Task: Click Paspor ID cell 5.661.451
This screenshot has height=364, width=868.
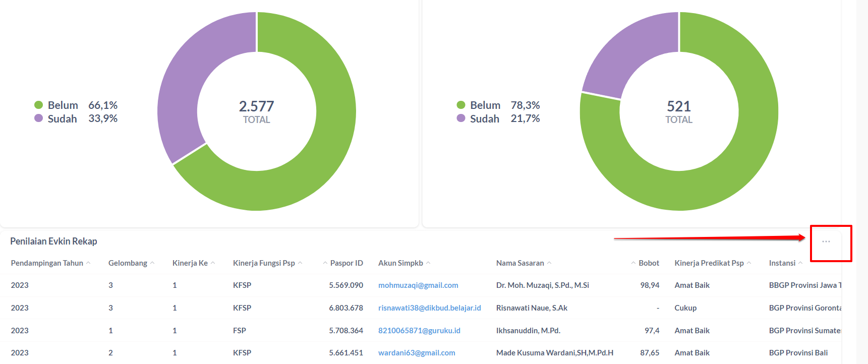Action: 346,353
